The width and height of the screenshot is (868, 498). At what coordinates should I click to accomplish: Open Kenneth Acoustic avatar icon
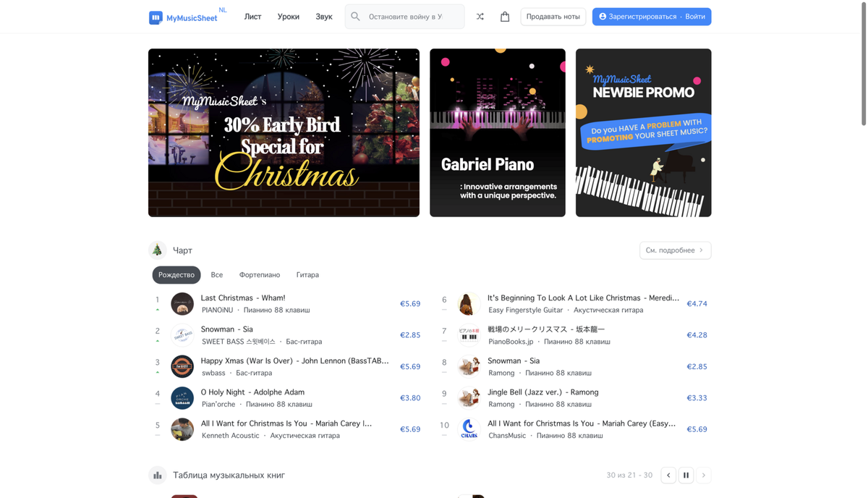(182, 429)
